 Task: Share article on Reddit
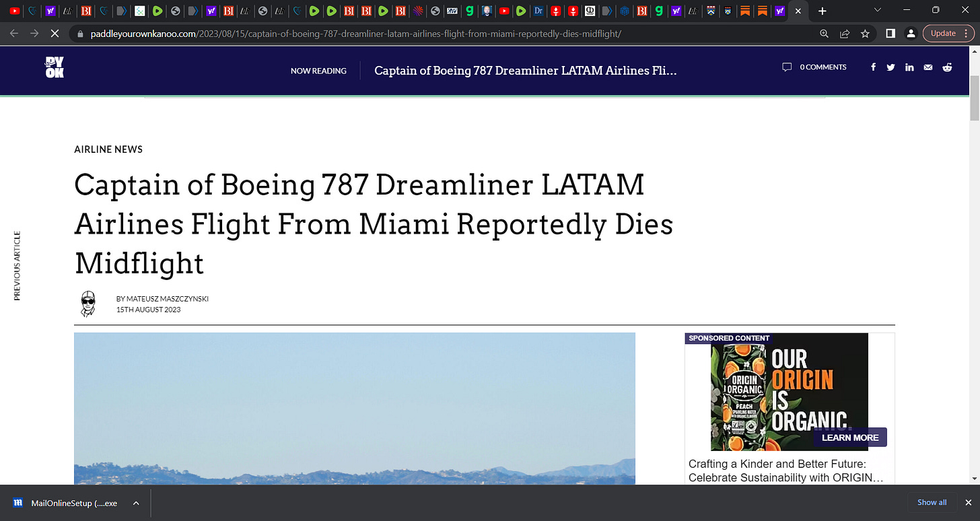pos(948,67)
